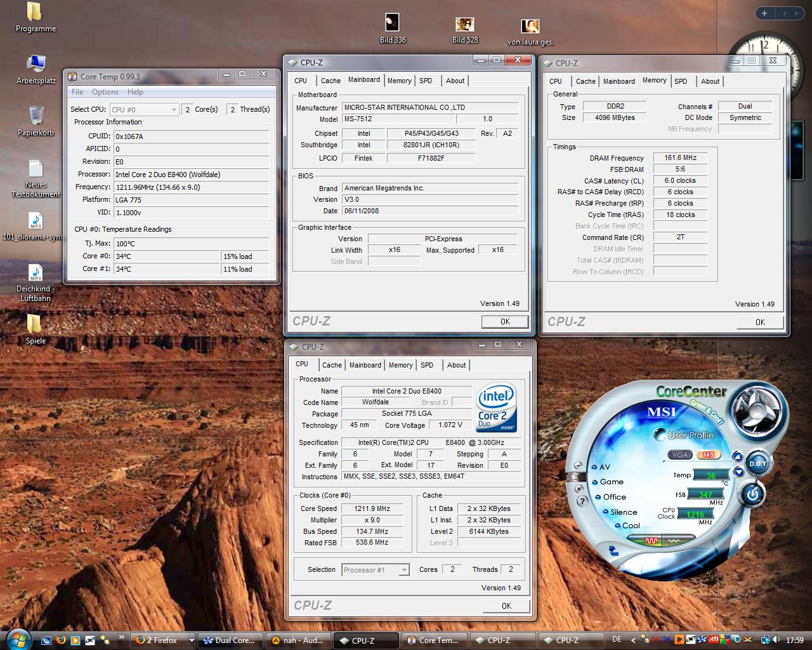Select the Spiele folder on the desktop
The width and height of the screenshot is (812, 650).
[x=36, y=329]
